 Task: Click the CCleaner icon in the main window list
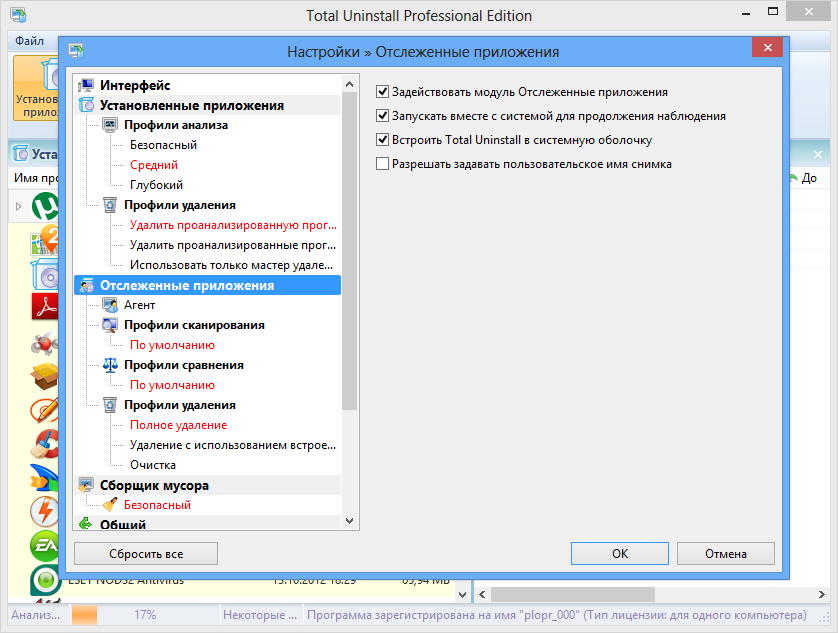tap(45, 444)
